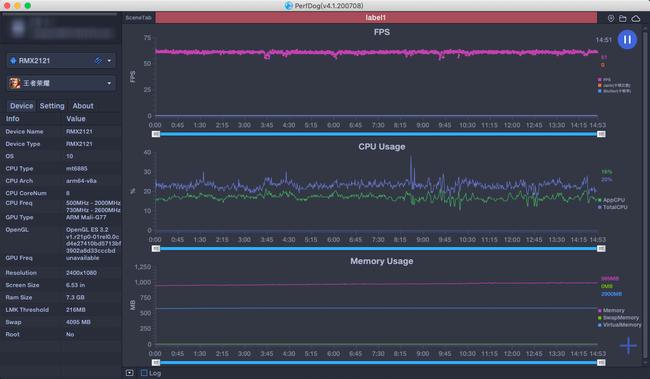This screenshot has width=650, height=379.
Task: Select the CPU Type value mt6885
Action: 77,168
